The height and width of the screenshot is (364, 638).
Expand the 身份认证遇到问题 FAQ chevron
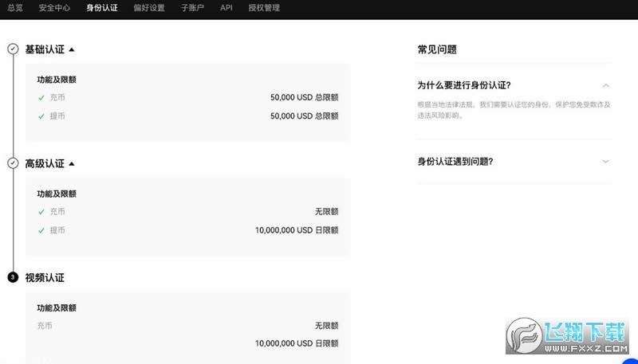click(605, 162)
